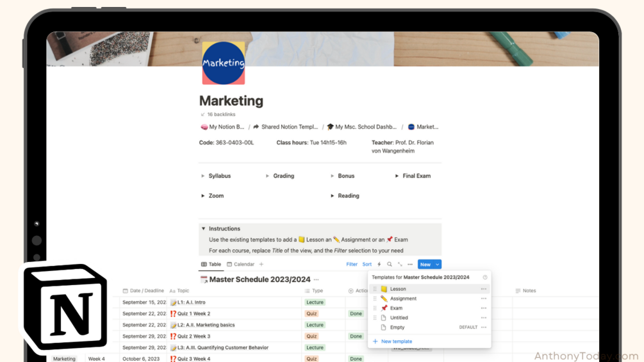Image resolution: width=644 pixels, height=362 pixels.
Task: Click September 15 date cell
Action: [144, 302]
